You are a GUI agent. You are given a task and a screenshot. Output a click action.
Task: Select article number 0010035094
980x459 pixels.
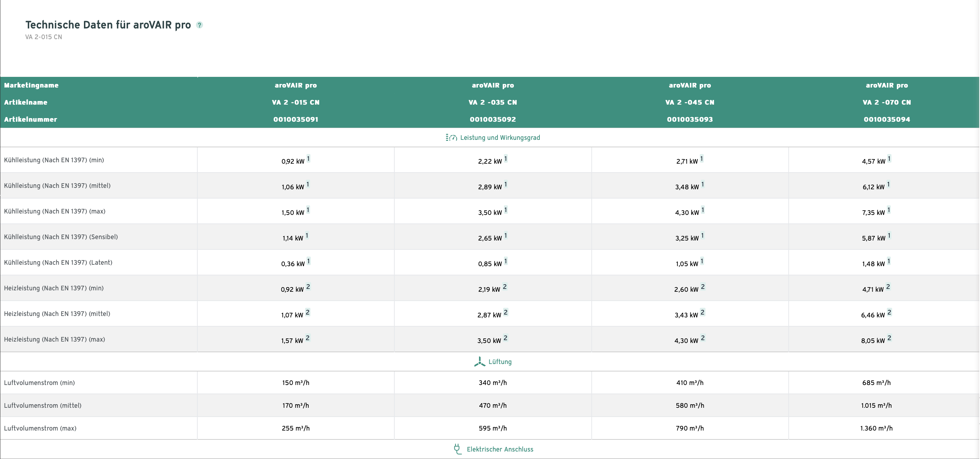point(887,120)
